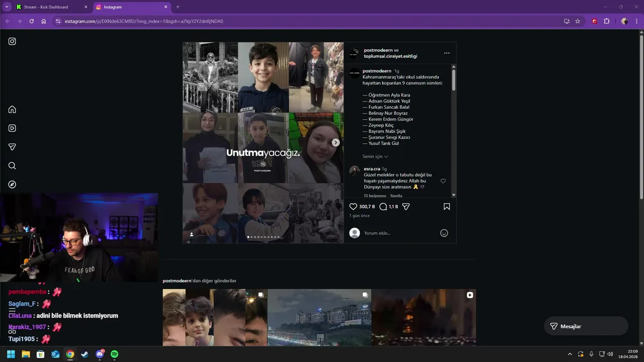Show tagged people icon on the photo

click(191, 234)
